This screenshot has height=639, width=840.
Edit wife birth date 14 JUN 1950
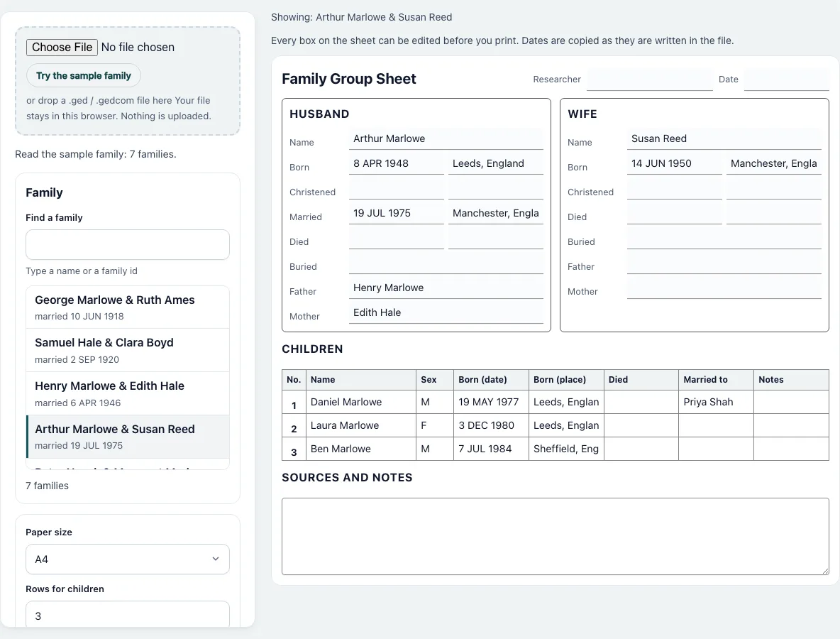pos(675,163)
